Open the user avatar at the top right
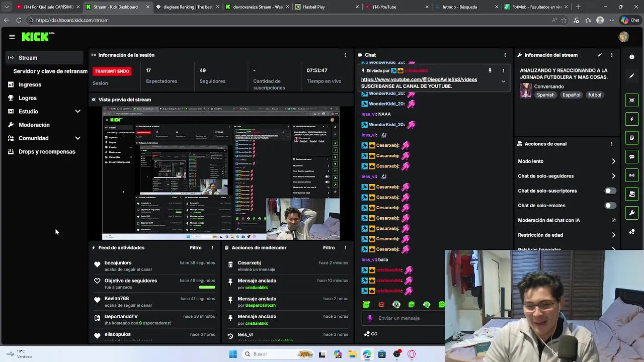Image resolution: width=644 pixels, height=362 pixels. pos(623,37)
